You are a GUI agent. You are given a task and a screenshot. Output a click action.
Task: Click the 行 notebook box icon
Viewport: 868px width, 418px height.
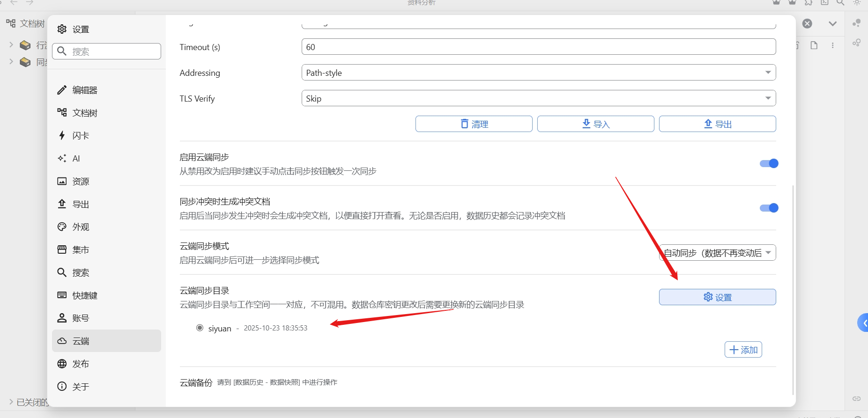[x=25, y=45]
